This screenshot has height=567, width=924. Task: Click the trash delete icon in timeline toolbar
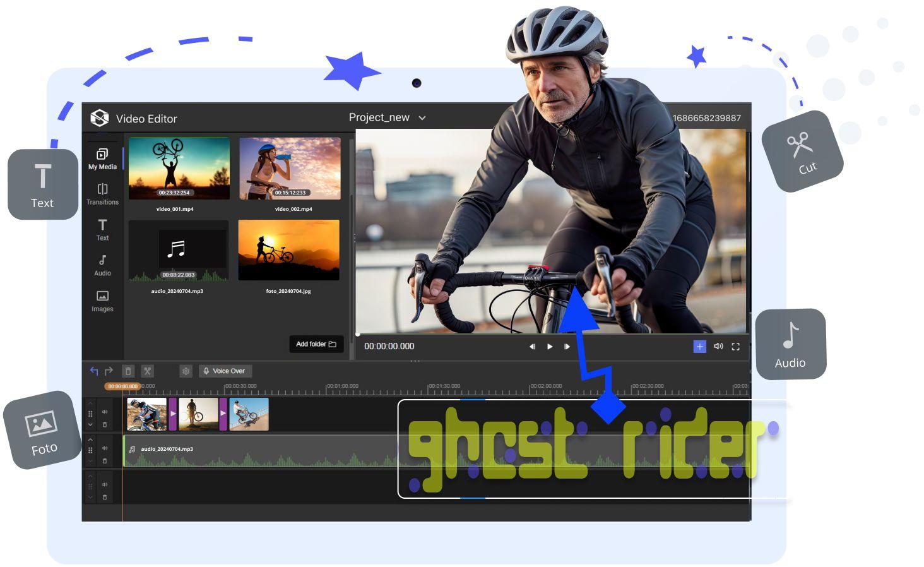[128, 371]
